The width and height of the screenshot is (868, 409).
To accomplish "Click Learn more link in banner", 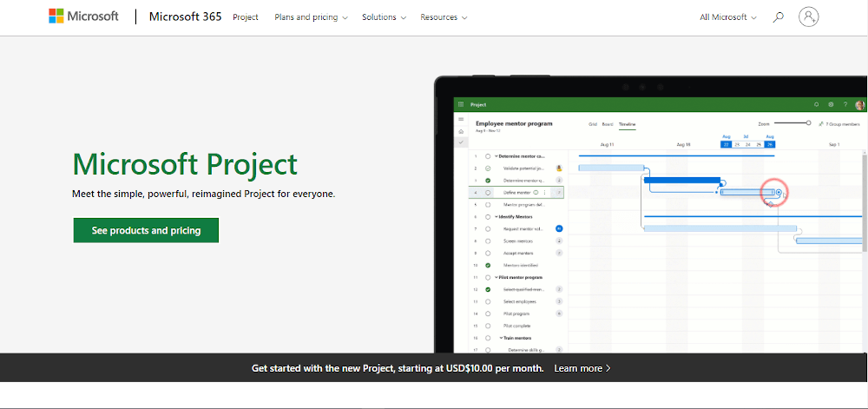I will pos(582,368).
